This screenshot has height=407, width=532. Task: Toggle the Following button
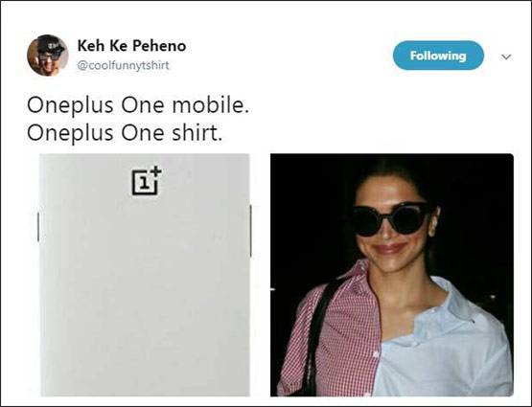point(438,56)
